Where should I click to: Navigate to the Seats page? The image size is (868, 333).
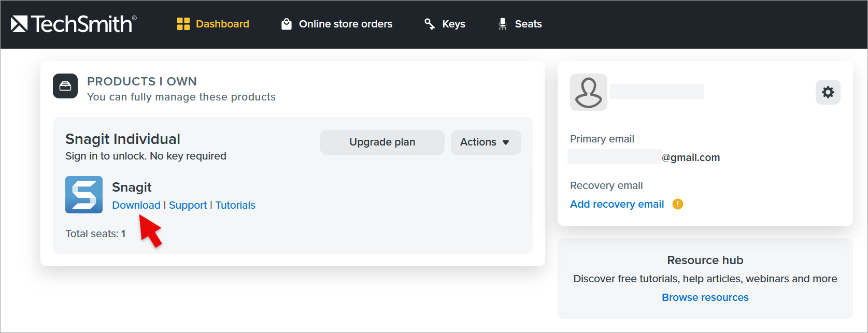click(x=520, y=24)
